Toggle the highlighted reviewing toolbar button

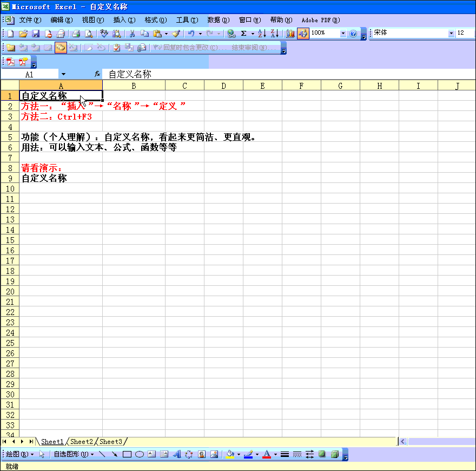[x=61, y=48]
